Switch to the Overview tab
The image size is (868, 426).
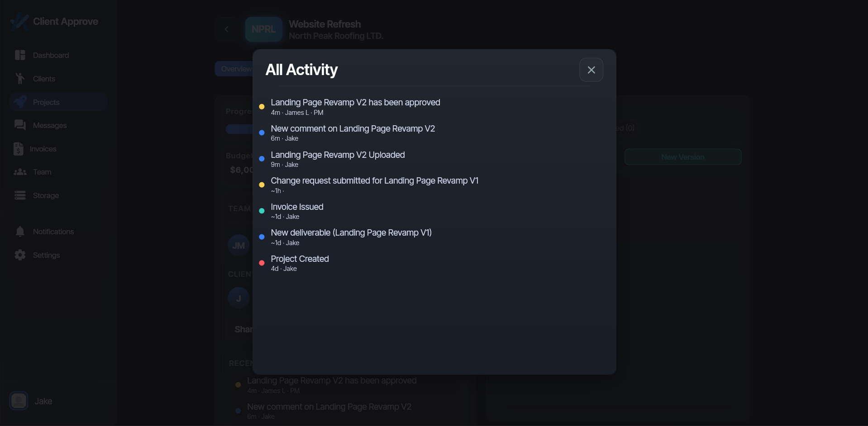point(236,68)
